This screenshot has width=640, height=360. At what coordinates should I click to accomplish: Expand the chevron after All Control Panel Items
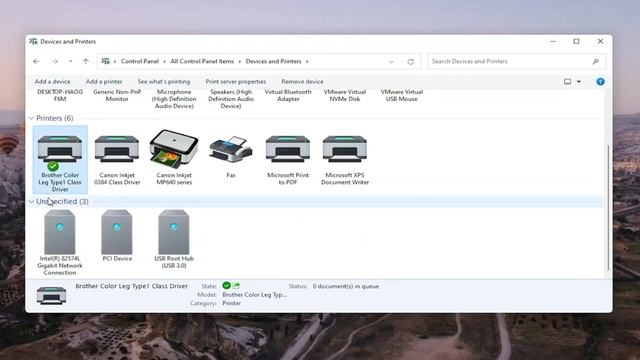[240, 62]
